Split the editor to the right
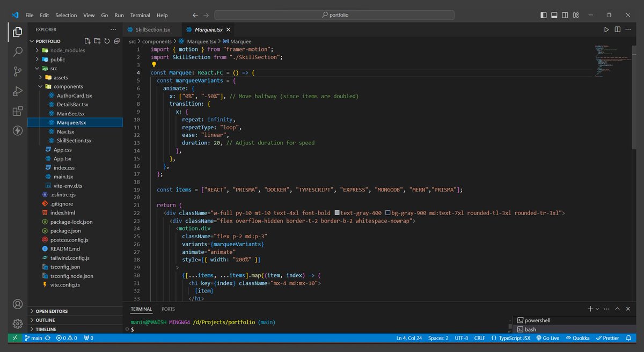Viewport: 644px width, 352px height. tap(618, 30)
